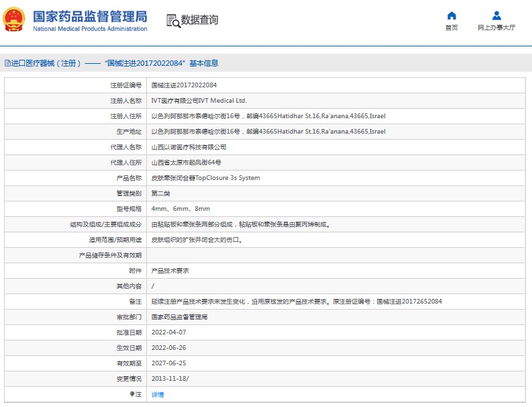Click the 生产地址 row label
The width and height of the screenshot is (532, 407).
point(129,132)
